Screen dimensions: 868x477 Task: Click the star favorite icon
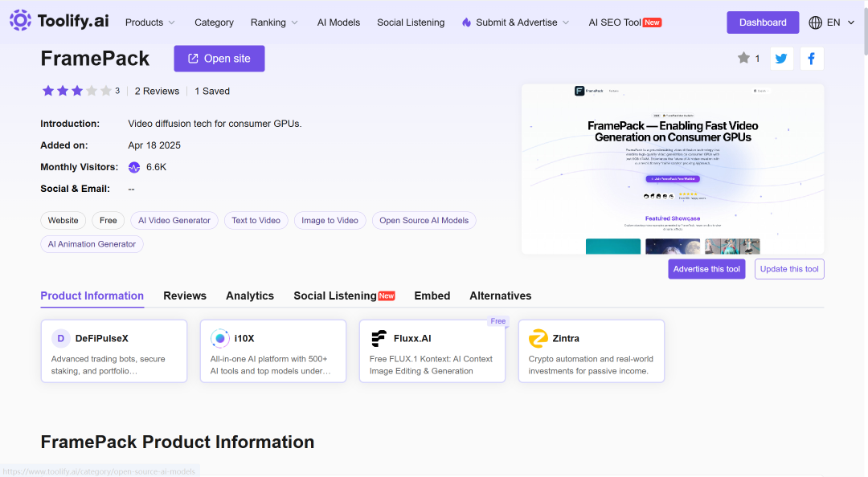(x=743, y=58)
